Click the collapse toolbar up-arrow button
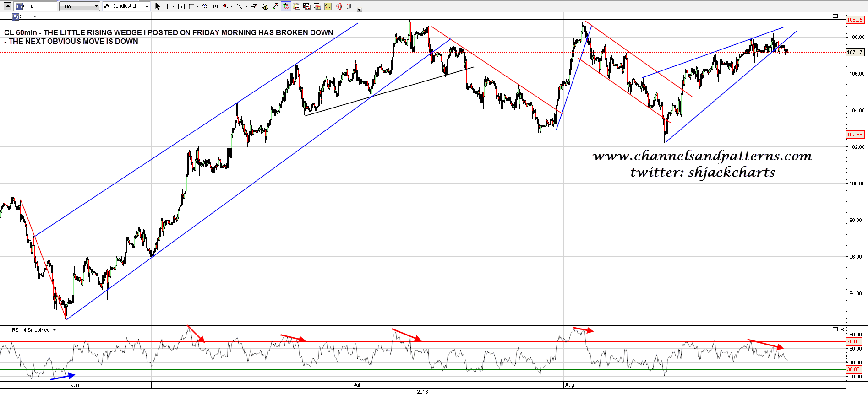This screenshot has width=868, height=394. click(x=7, y=6)
